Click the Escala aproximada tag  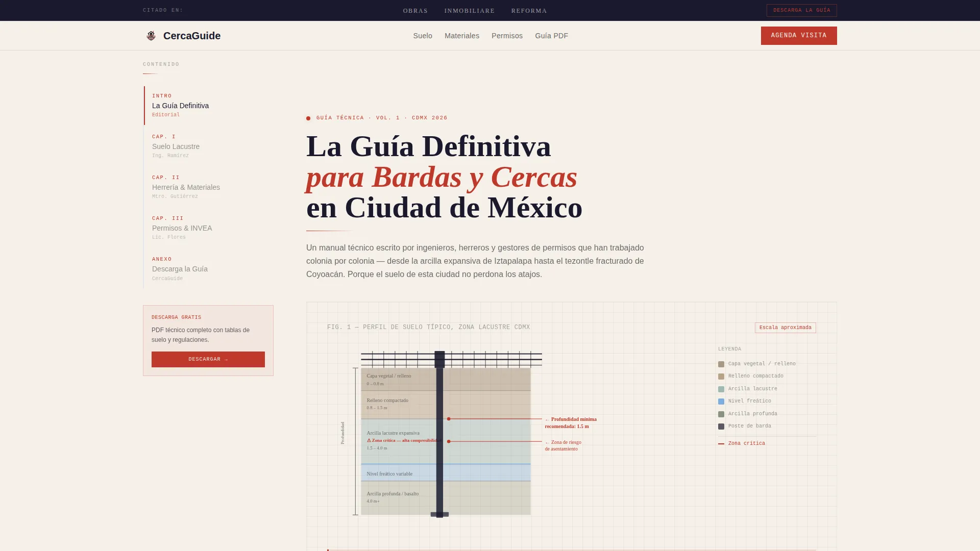click(785, 328)
